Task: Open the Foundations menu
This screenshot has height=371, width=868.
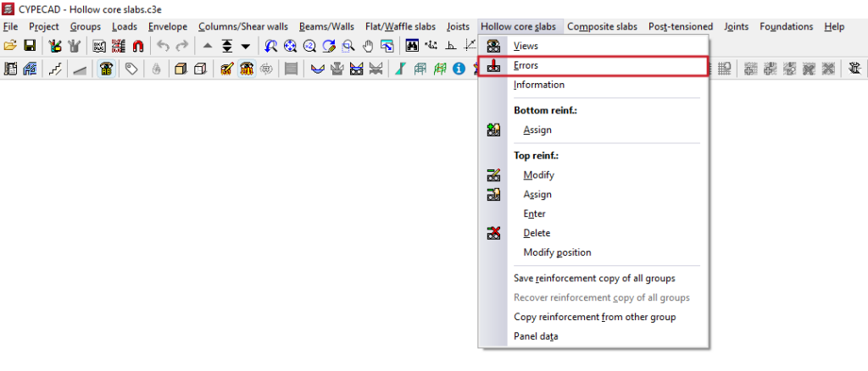Action: (786, 26)
